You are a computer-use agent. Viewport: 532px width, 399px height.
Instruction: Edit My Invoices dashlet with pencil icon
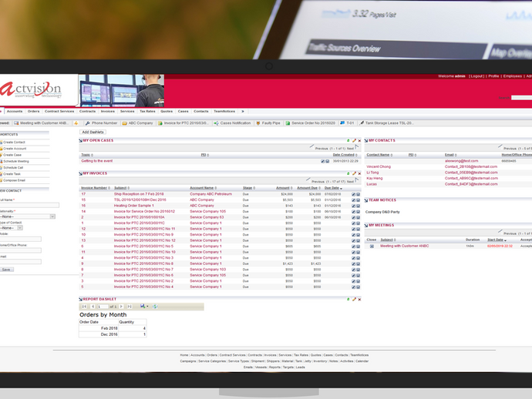coord(354,173)
